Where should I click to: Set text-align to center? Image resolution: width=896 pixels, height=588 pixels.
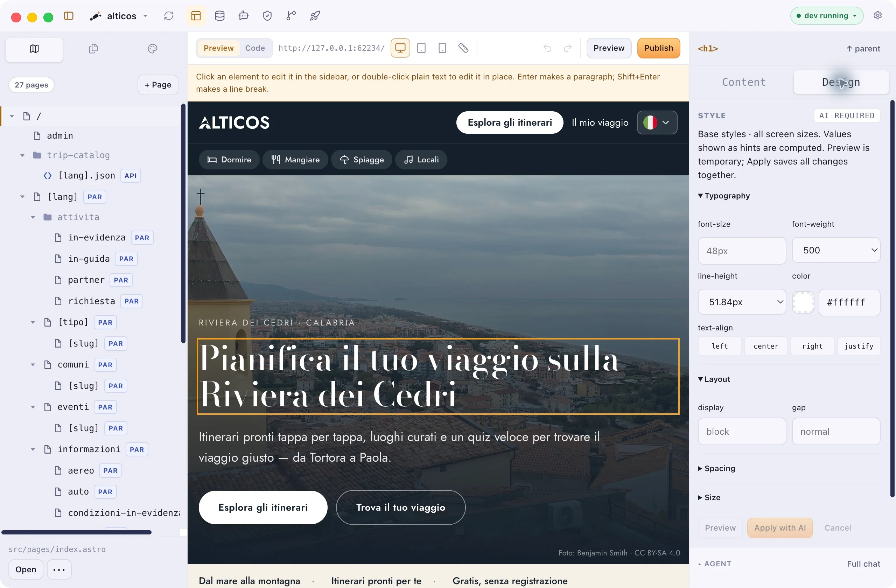click(766, 346)
